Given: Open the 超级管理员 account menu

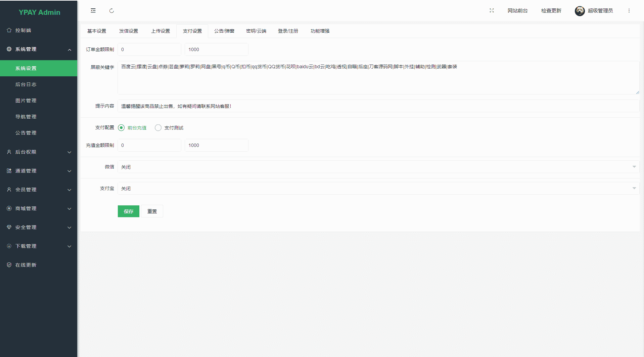Looking at the screenshot, I should (600, 11).
